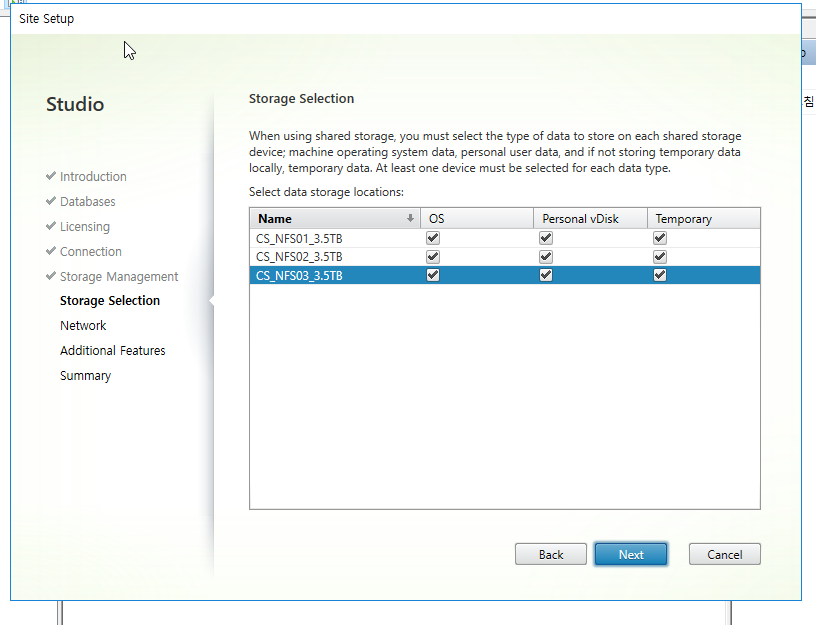This screenshot has height=625, width=816.
Task: Go to Summary step
Action: pyautogui.click(x=85, y=376)
